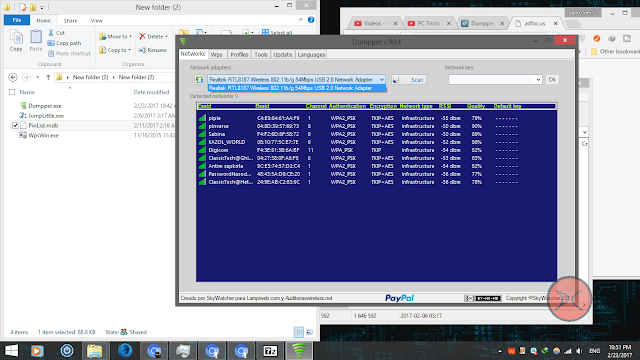Image resolution: width=640 pixels, height=360 pixels.
Task: Close the adfoc.us browser tab
Action: pyautogui.click(x=556, y=23)
